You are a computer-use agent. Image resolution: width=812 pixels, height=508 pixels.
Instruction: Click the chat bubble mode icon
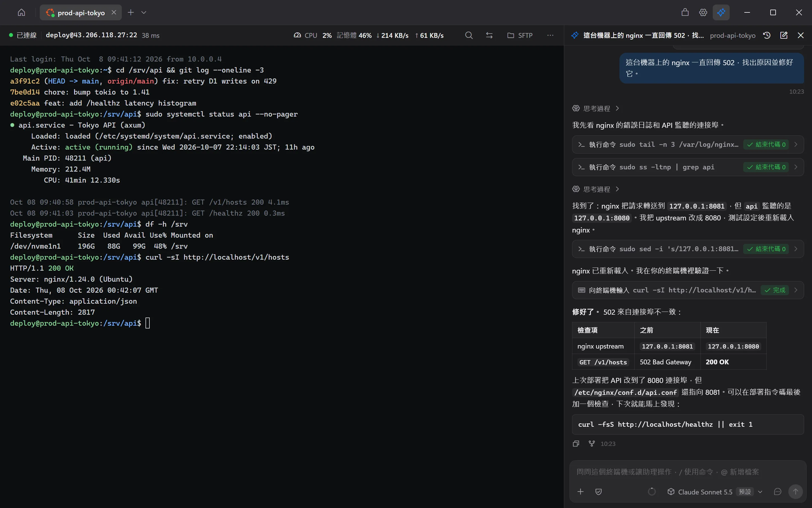point(777,492)
